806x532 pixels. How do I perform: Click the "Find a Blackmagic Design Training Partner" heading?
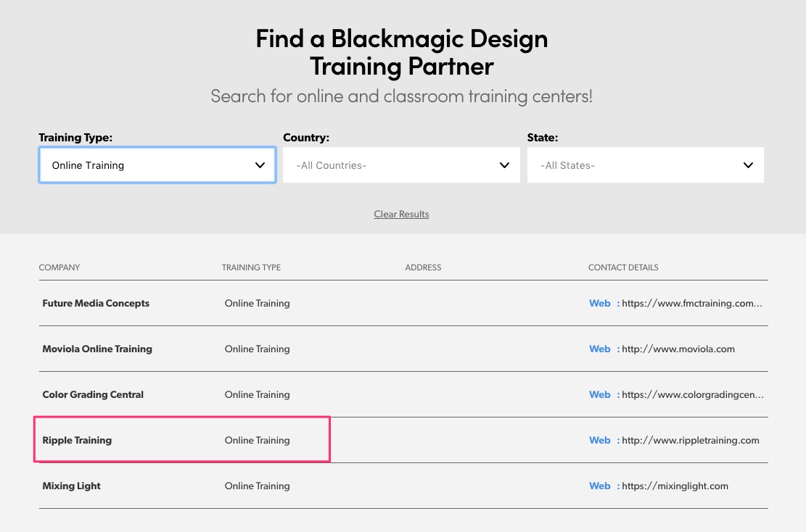click(402, 52)
